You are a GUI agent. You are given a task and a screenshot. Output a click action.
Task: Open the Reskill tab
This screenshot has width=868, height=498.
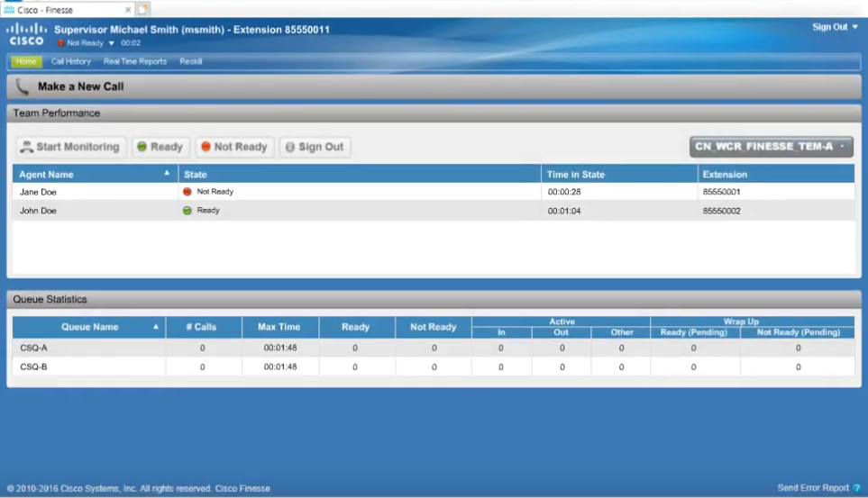point(190,61)
